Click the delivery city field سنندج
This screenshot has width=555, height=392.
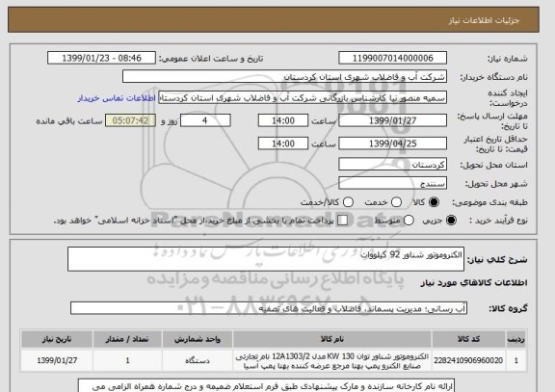(x=392, y=183)
